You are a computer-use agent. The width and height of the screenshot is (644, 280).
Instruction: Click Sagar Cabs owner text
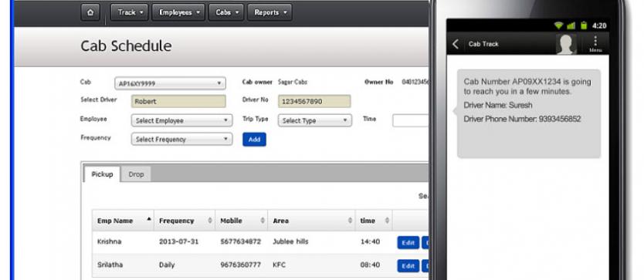point(293,82)
